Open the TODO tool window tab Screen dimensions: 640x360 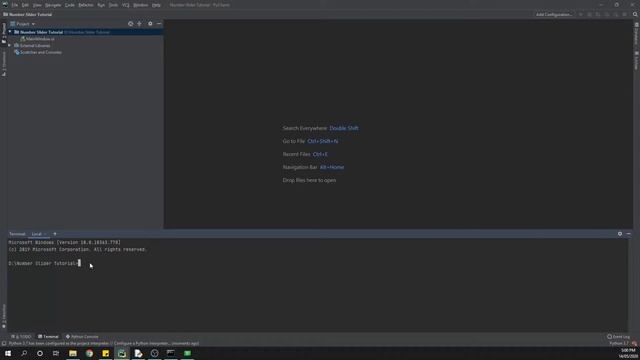click(21, 337)
